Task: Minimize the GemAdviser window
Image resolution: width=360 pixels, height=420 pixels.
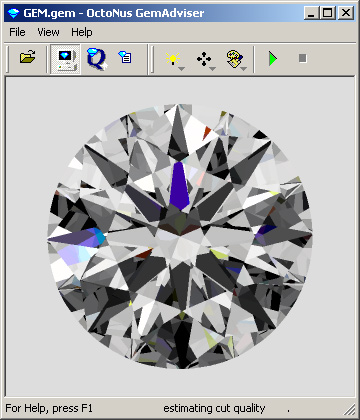Action: point(312,13)
